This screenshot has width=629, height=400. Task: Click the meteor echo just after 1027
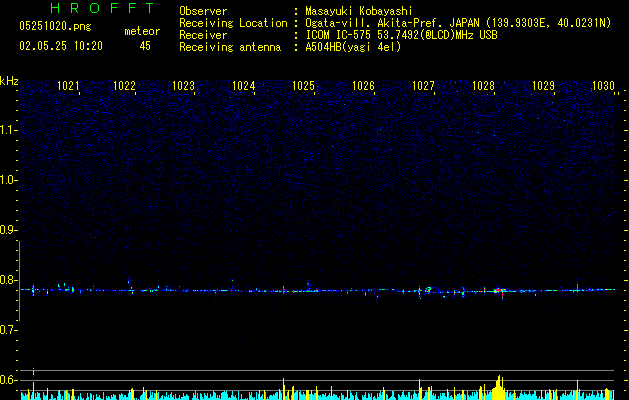click(428, 289)
